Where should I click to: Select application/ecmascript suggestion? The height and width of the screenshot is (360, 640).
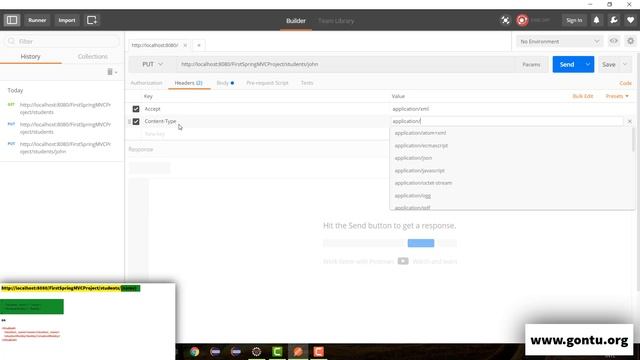pyautogui.click(x=512, y=145)
